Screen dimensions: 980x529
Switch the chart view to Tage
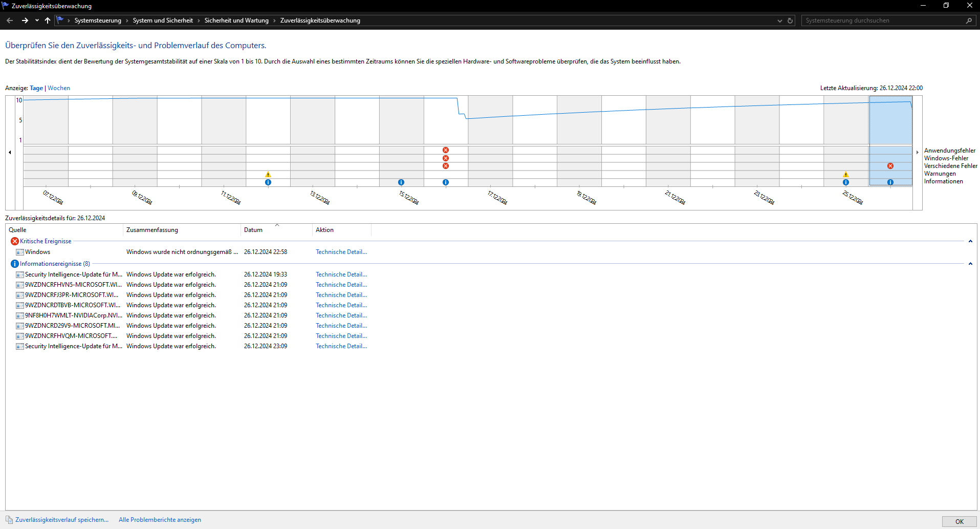pos(36,88)
